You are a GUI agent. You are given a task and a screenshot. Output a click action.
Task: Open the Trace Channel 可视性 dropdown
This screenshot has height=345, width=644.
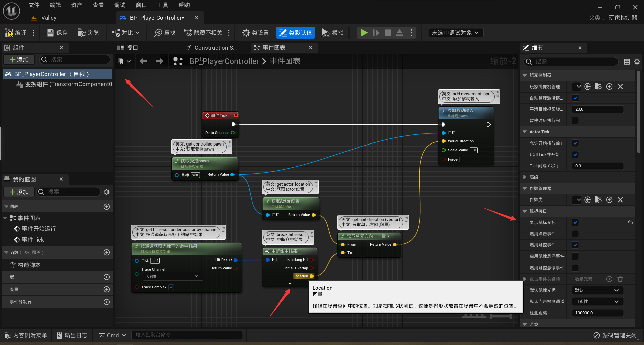coord(173,276)
